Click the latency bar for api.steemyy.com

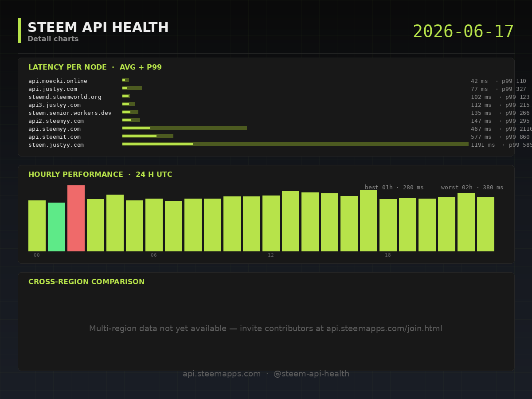click(184, 128)
